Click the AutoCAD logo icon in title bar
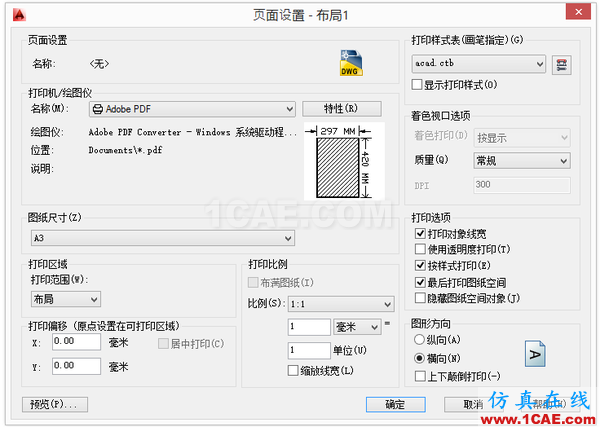 click(x=19, y=15)
